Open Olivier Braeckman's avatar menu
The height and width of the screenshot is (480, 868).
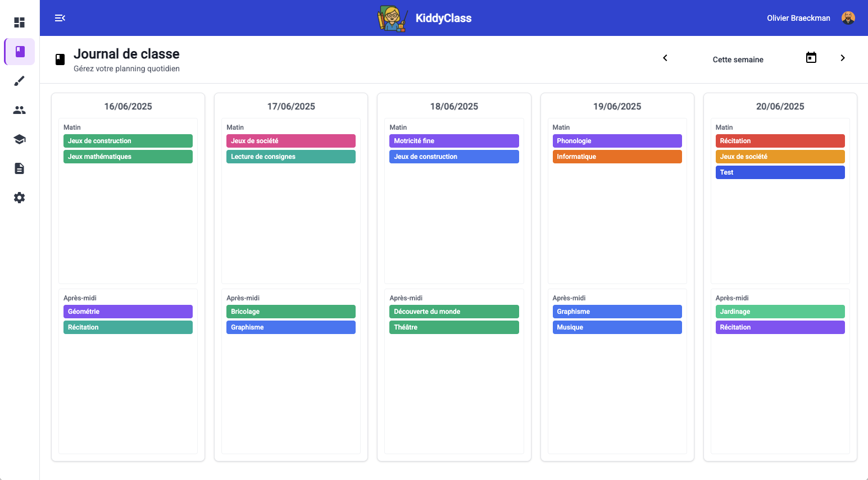tap(848, 18)
